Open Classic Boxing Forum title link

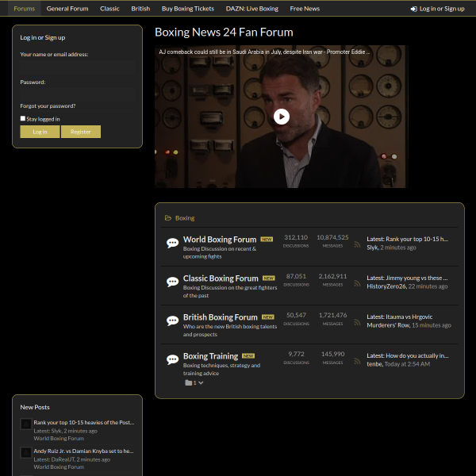tap(221, 278)
